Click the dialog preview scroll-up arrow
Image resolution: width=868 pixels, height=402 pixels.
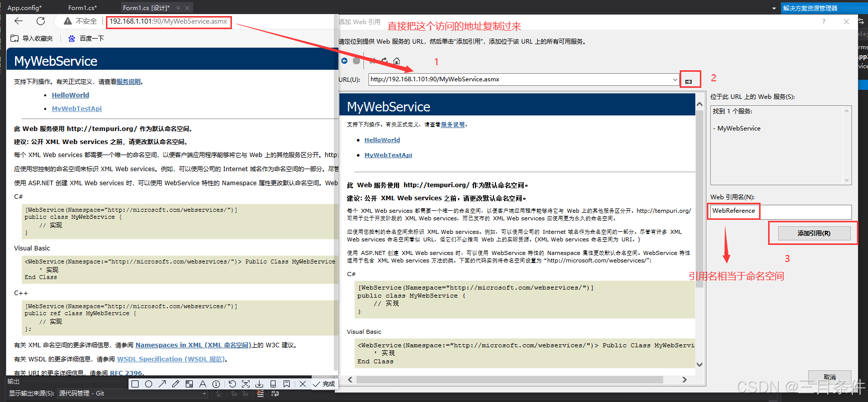700,104
